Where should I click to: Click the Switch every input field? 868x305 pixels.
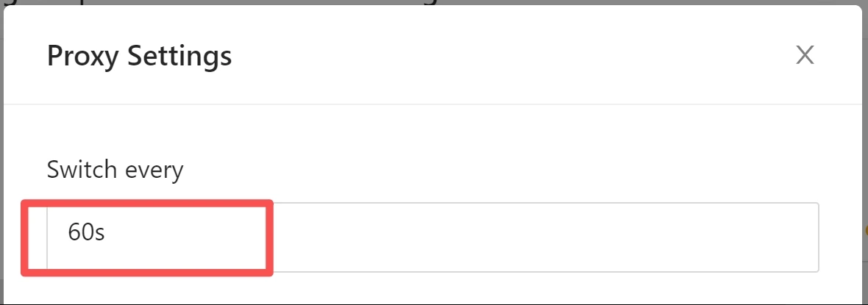(x=515, y=237)
